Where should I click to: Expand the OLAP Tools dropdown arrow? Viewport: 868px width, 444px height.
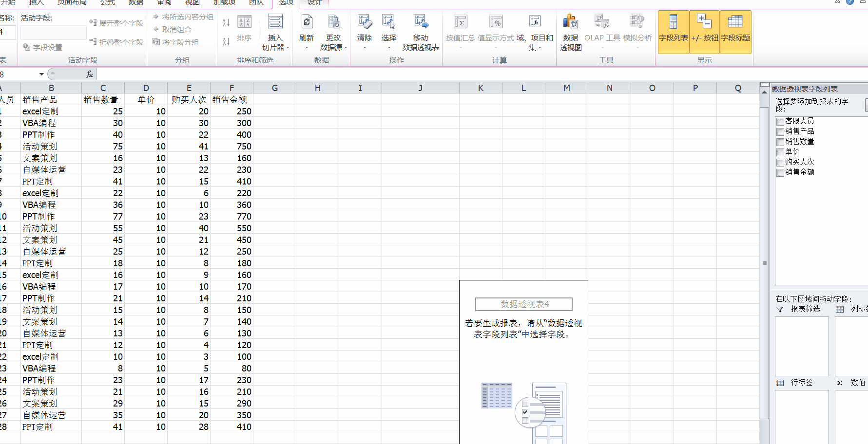coord(602,48)
